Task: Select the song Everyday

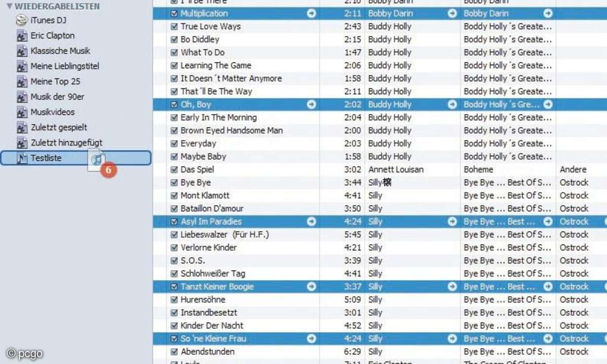Action: 198,144
